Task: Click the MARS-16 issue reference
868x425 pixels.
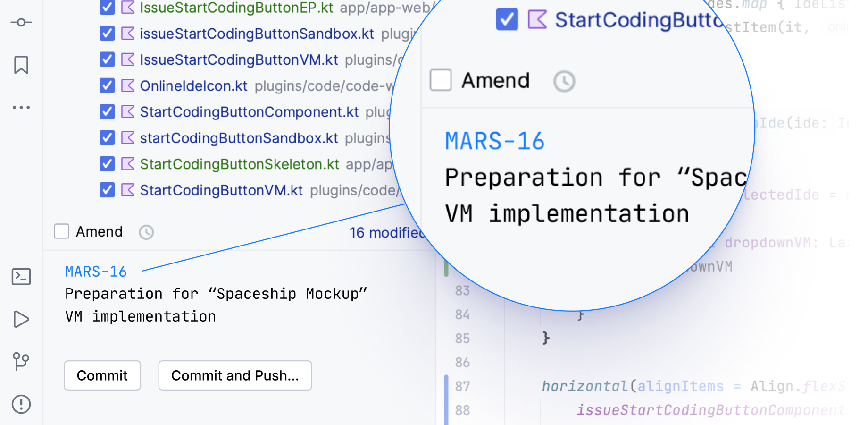Action: point(96,272)
